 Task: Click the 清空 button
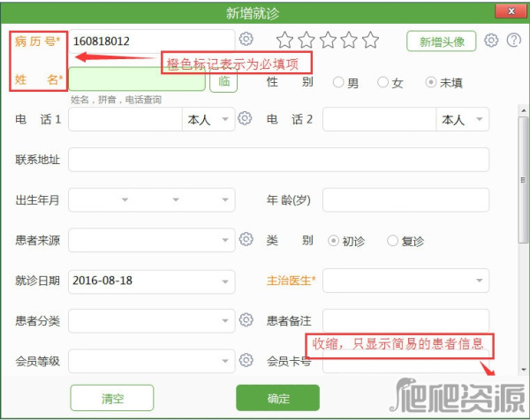point(112,397)
